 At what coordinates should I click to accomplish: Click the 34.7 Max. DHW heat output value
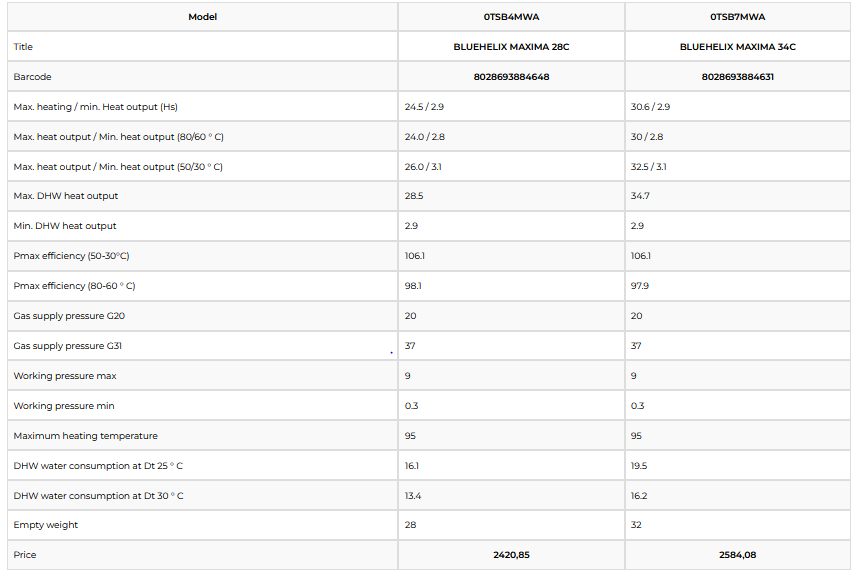click(640, 196)
